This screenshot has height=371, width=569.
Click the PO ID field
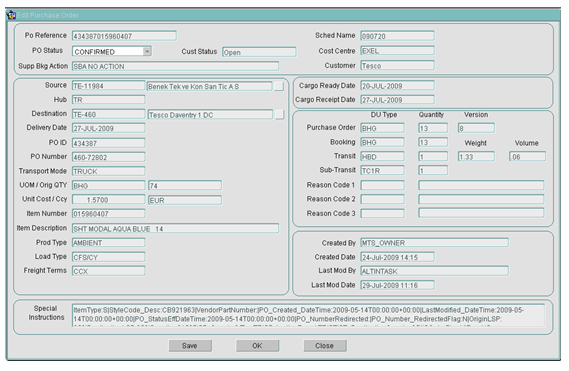click(109, 143)
